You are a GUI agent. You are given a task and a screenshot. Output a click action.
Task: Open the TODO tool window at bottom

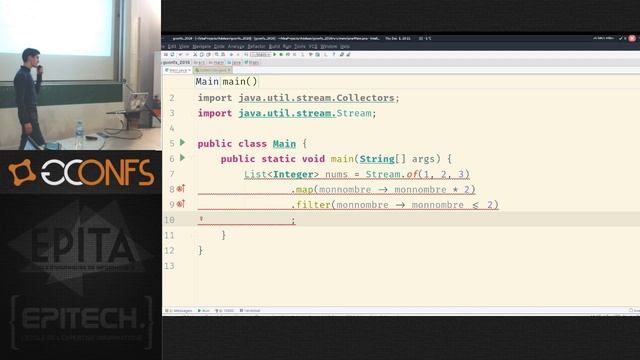224,311
